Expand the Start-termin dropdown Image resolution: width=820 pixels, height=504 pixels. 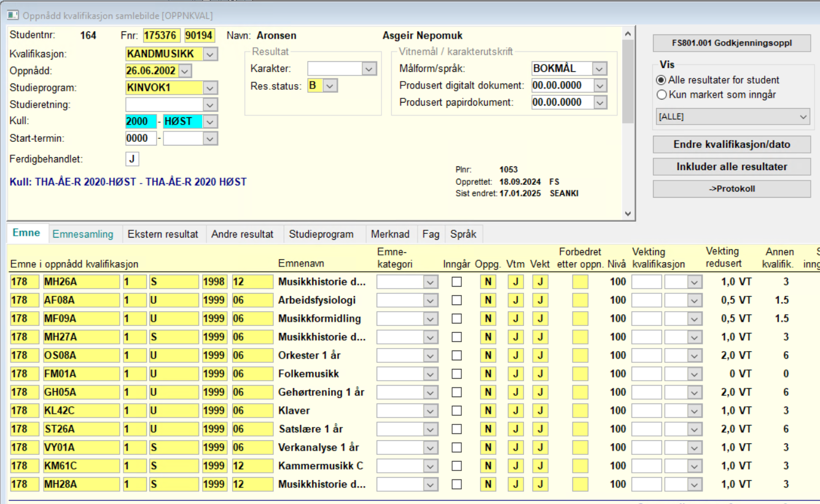point(210,139)
